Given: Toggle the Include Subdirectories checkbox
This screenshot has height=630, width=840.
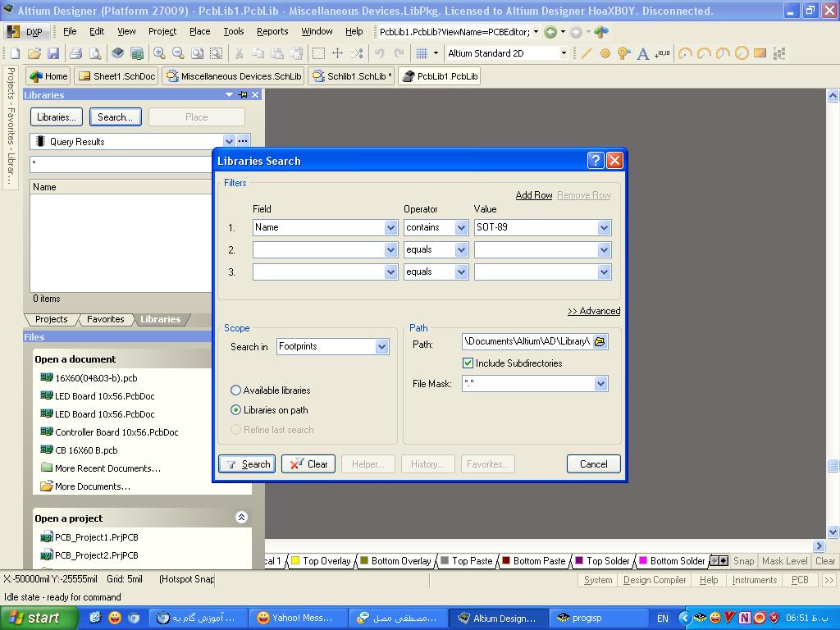Looking at the screenshot, I should pyautogui.click(x=468, y=363).
